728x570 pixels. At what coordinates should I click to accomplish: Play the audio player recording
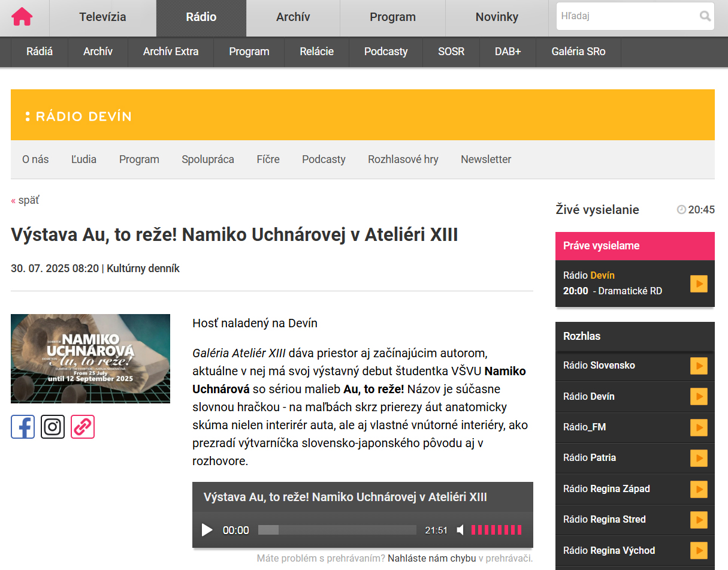pos(207,530)
